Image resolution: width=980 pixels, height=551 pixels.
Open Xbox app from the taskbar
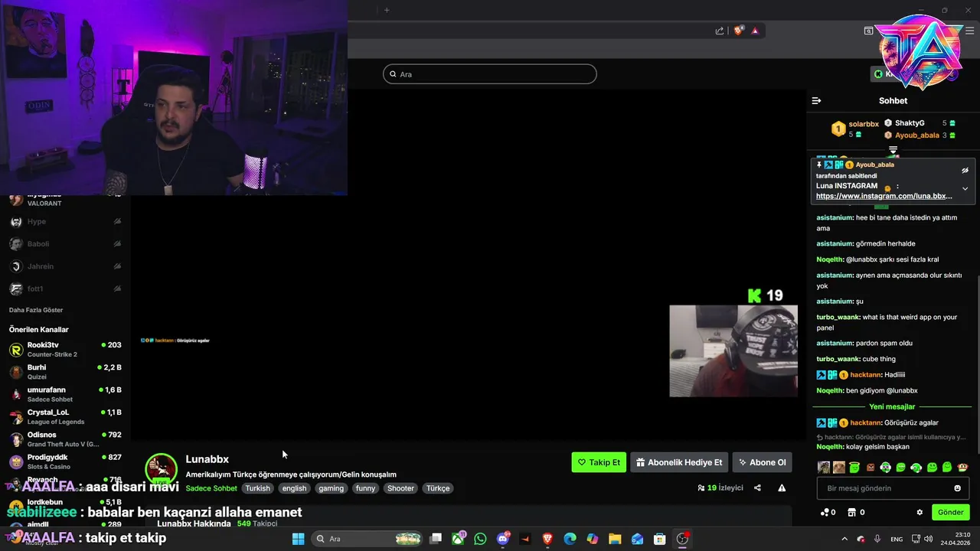pos(459,539)
